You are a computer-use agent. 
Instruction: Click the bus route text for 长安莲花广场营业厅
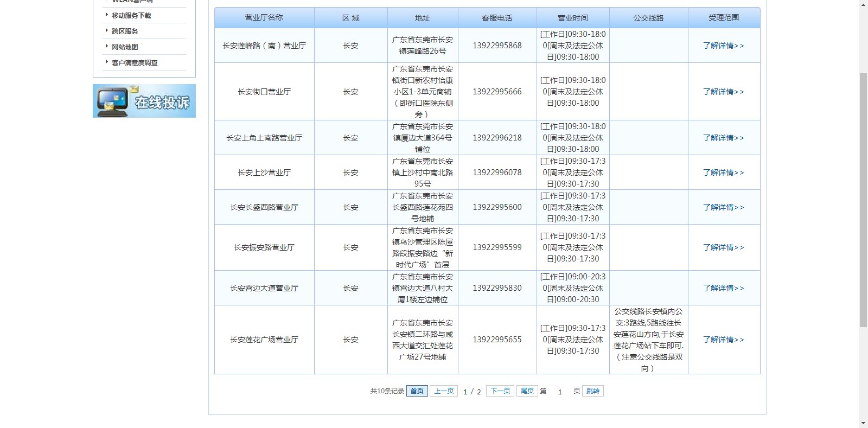click(649, 340)
